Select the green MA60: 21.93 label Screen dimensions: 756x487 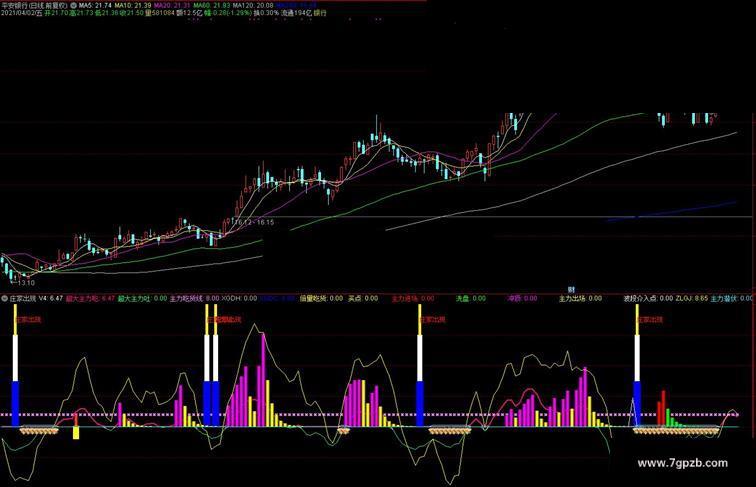pyautogui.click(x=212, y=5)
